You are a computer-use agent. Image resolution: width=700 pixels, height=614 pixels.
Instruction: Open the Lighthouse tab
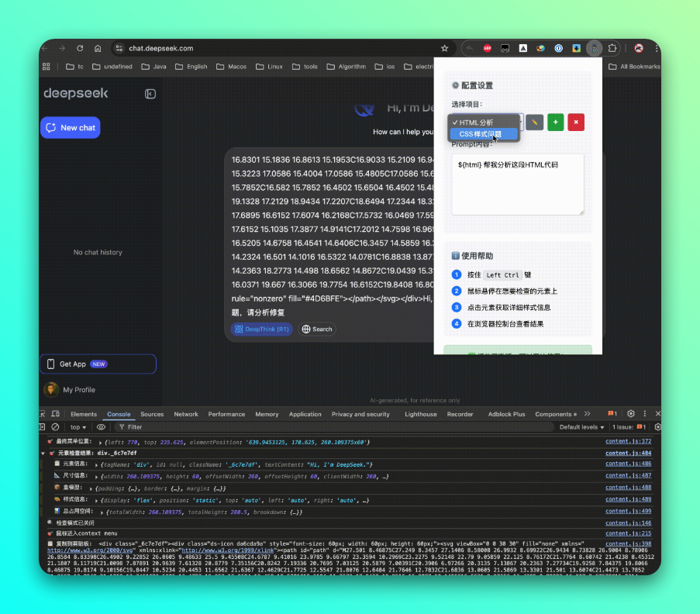pos(420,414)
